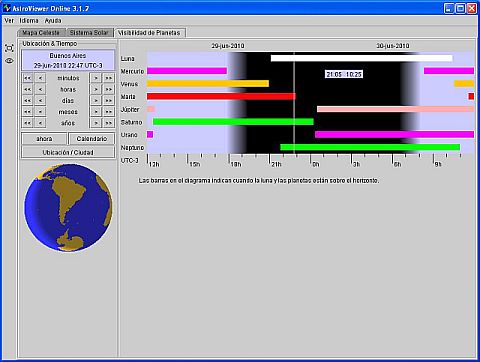Click the Luna row label

(x=128, y=59)
